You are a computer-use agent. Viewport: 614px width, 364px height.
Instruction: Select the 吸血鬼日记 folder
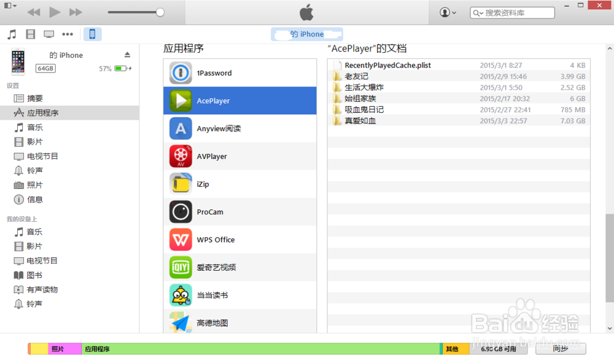(459, 110)
